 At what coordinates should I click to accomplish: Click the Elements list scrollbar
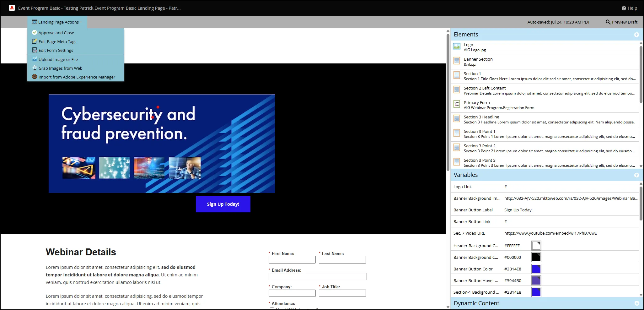tap(641, 74)
